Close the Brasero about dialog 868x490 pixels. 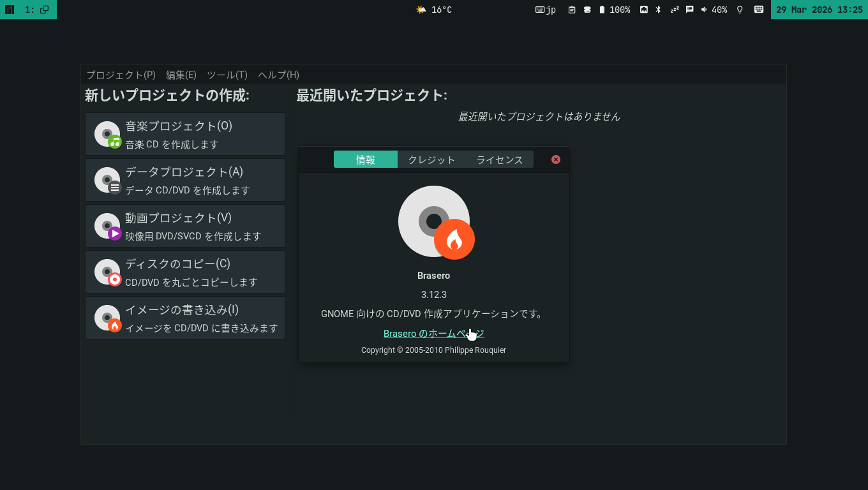point(556,160)
